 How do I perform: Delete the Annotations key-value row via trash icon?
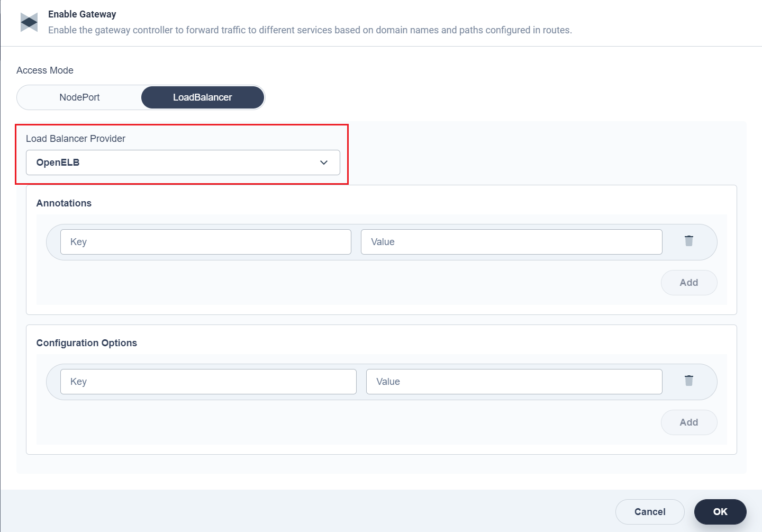tap(688, 240)
